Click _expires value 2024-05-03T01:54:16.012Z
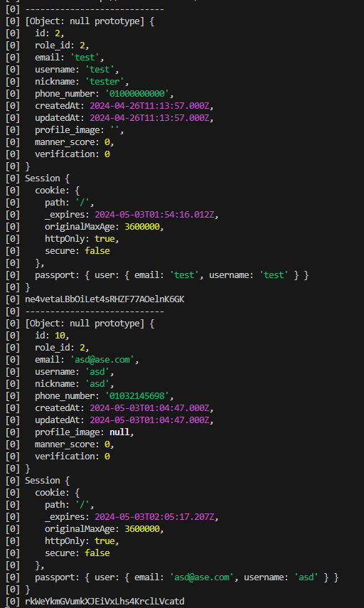This screenshot has height=608, width=364. click(x=155, y=215)
